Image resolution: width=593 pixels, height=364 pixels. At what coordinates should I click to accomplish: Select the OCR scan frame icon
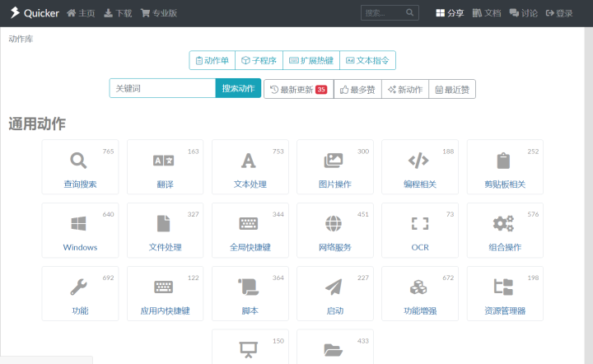(420, 223)
